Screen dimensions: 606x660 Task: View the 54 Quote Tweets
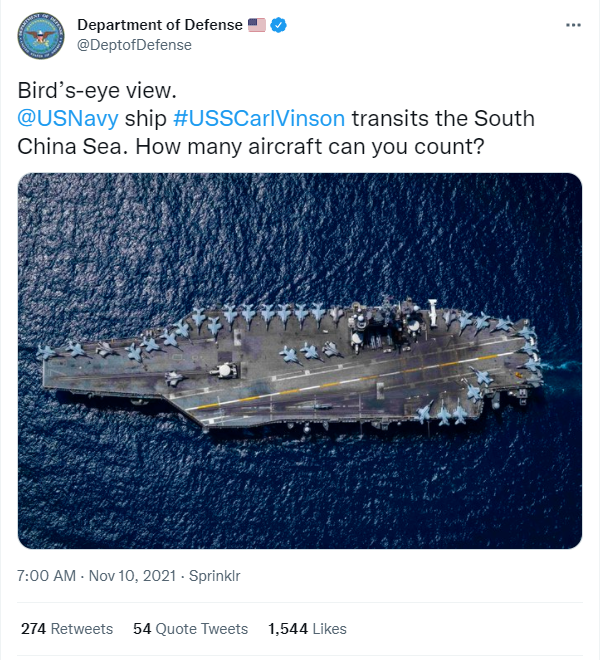[x=190, y=629]
